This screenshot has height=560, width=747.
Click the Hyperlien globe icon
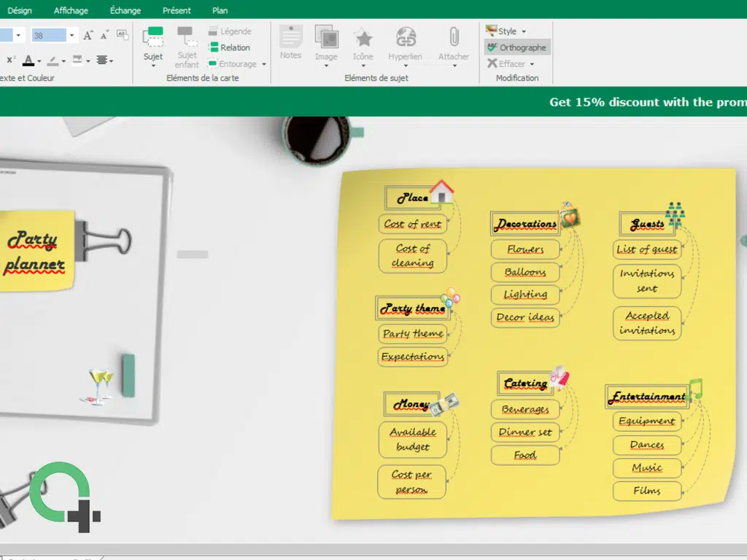click(x=405, y=39)
